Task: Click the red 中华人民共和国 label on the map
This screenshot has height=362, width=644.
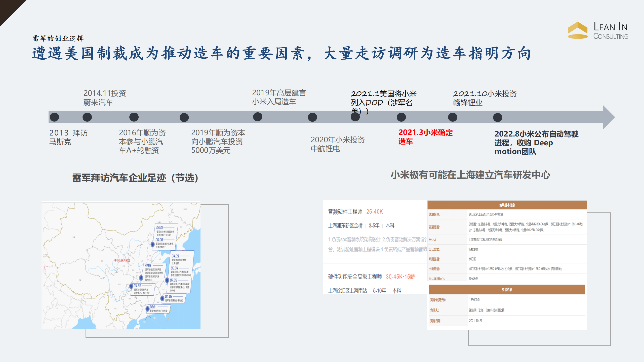Action: (122, 260)
